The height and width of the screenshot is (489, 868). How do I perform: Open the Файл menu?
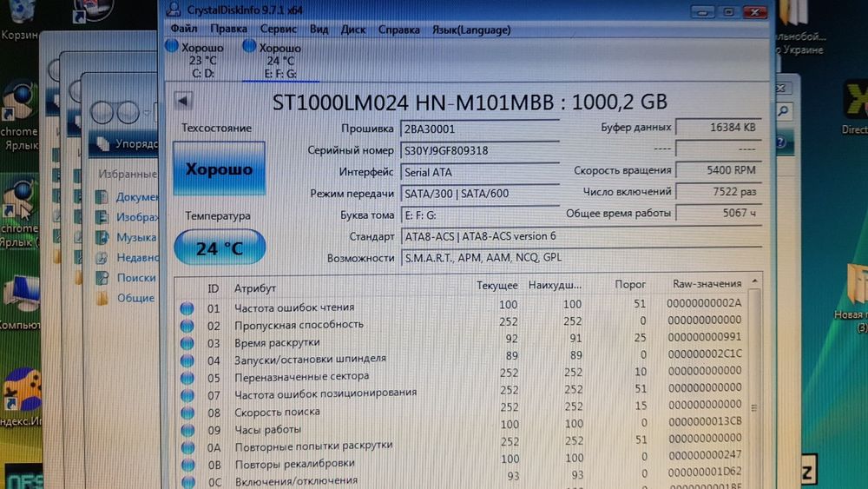pos(184,30)
